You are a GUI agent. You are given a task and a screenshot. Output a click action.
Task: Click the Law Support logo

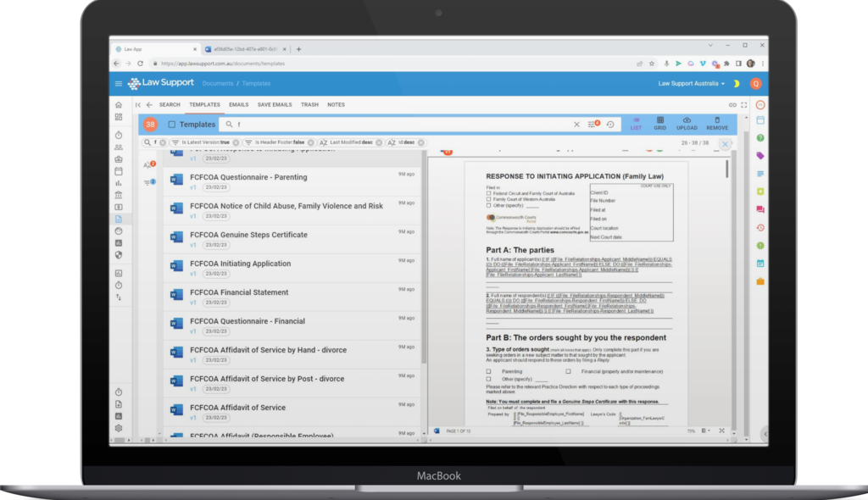click(x=160, y=83)
